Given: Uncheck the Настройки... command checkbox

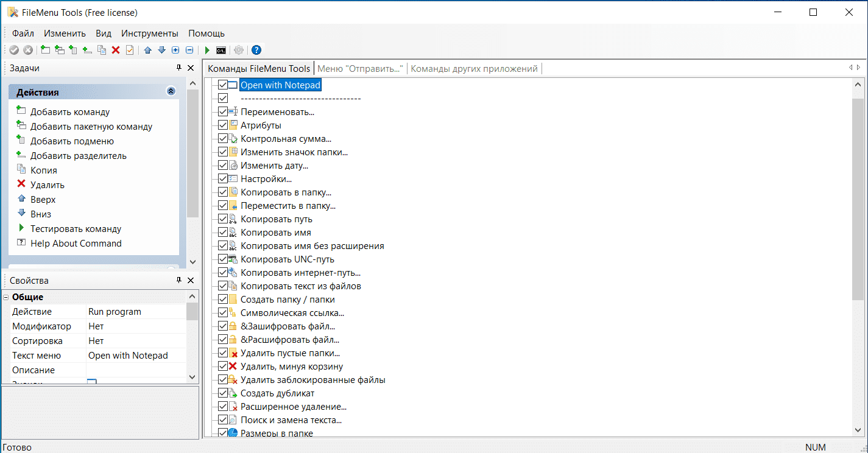Looking at the screenshot, I should click(223, 179).
